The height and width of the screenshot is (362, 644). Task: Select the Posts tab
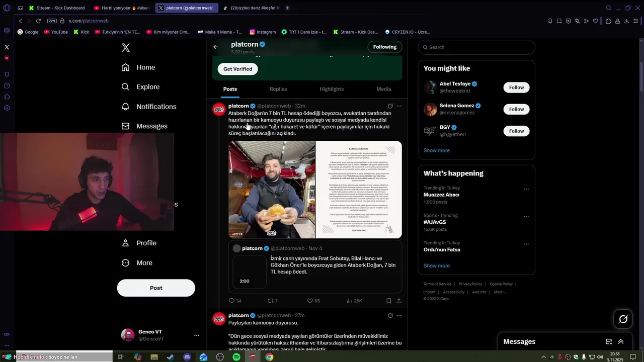click(230, 89)
